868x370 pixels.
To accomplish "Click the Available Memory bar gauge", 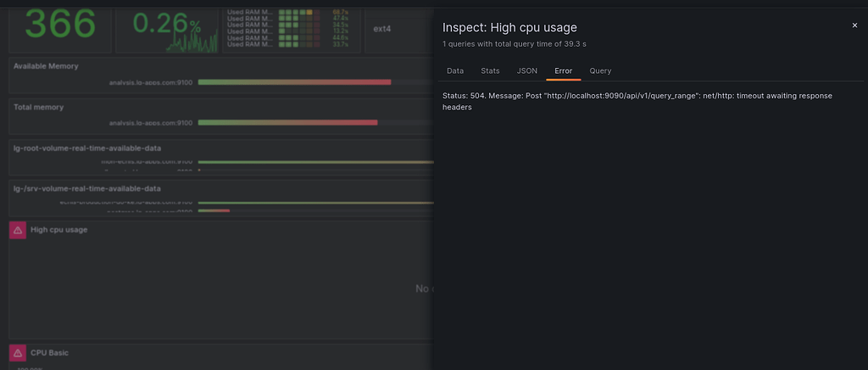I will 294,82.
